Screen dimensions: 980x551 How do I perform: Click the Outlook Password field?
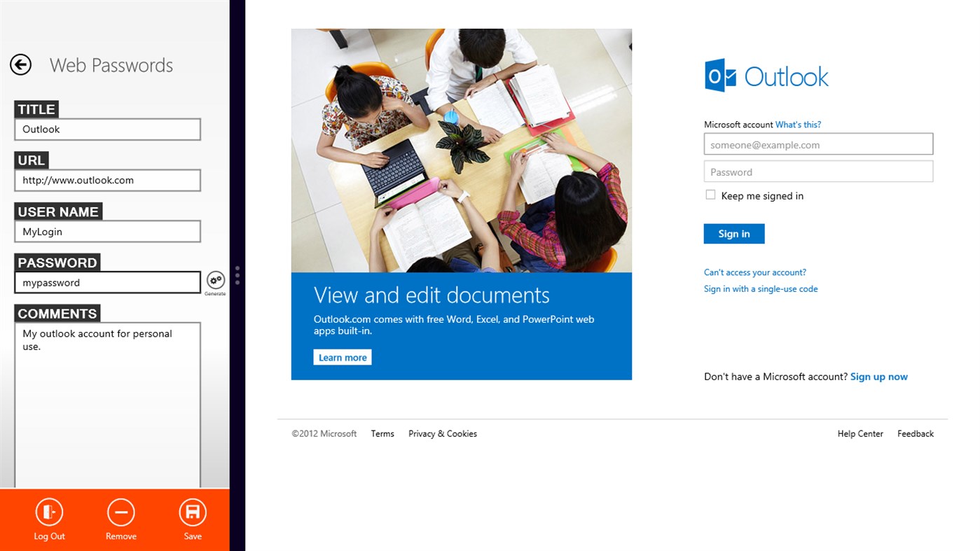click(x=818, y=172)
